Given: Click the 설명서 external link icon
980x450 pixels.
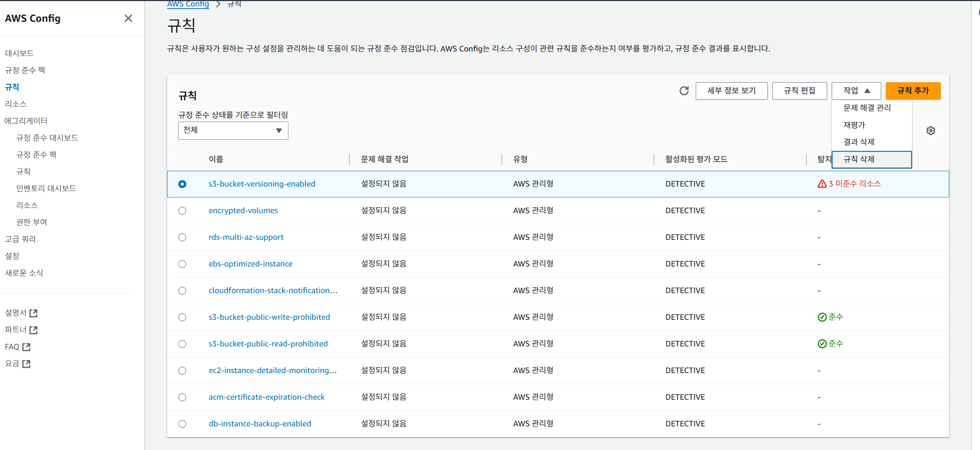Looking at the screenshot, I should click(33, 313).
